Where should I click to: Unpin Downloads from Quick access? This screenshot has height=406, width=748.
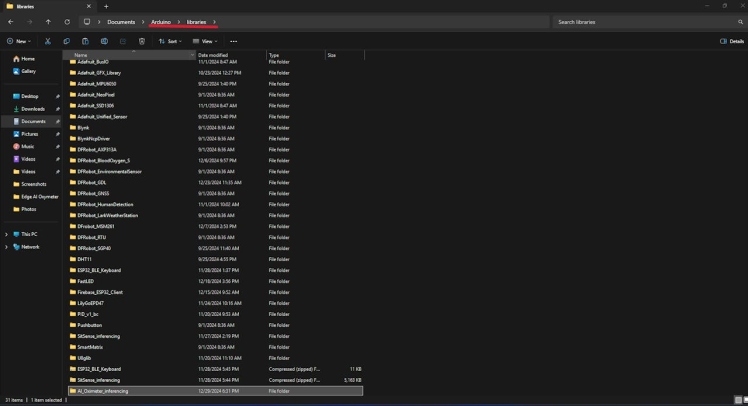tap(58, 109)
